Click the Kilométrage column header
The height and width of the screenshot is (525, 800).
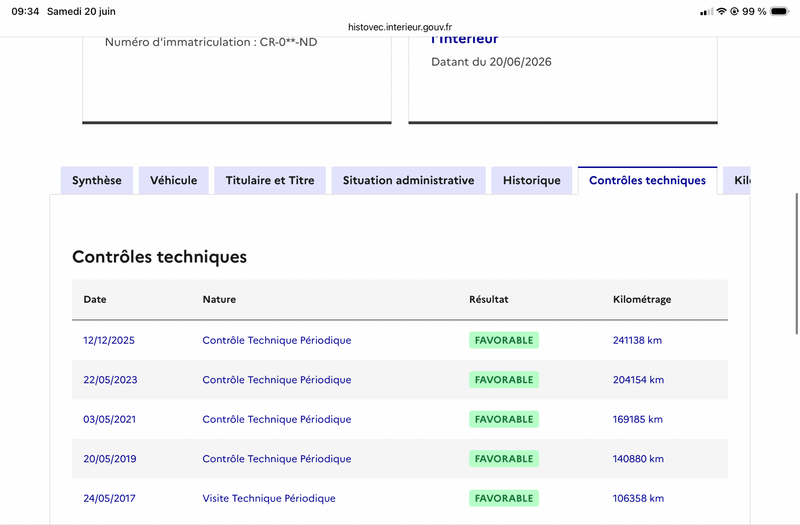click(x=642, y=299)
